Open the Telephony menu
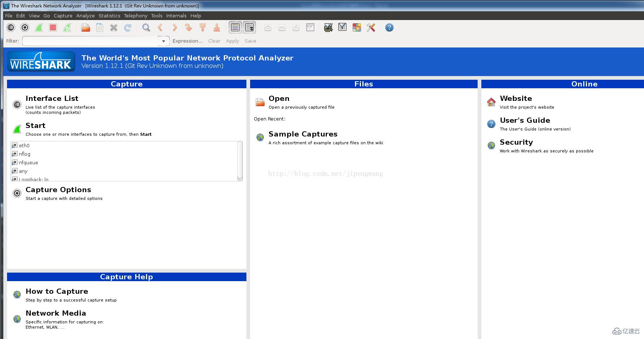The height and width of the screenshot is (339, 644). [x=136, y=16]
